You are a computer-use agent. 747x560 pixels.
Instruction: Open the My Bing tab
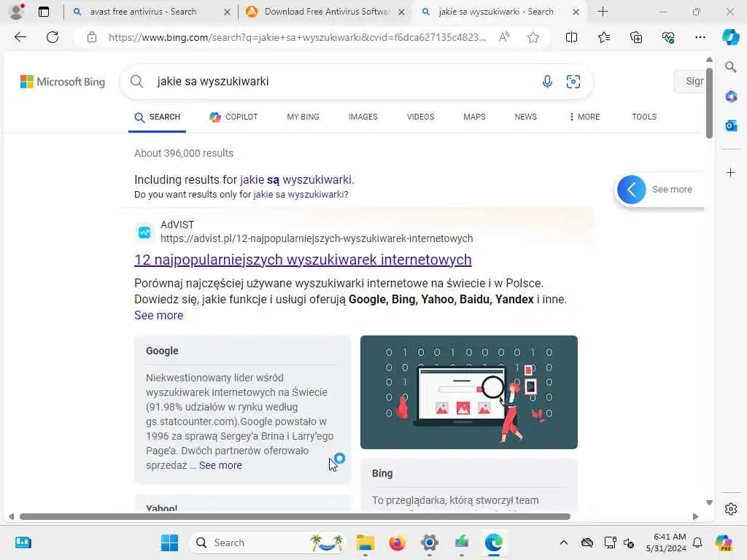click(303, 117)
